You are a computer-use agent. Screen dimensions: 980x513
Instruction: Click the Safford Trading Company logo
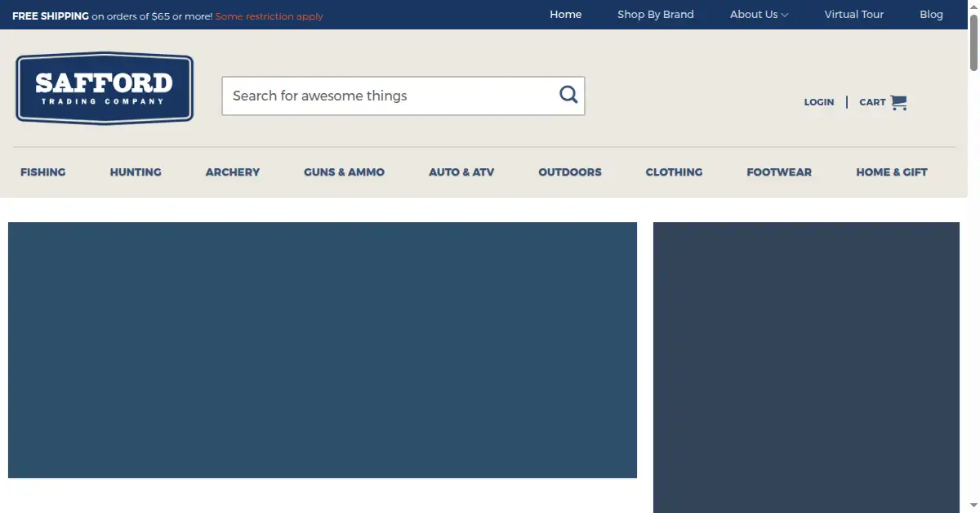(x=105, y=89)
